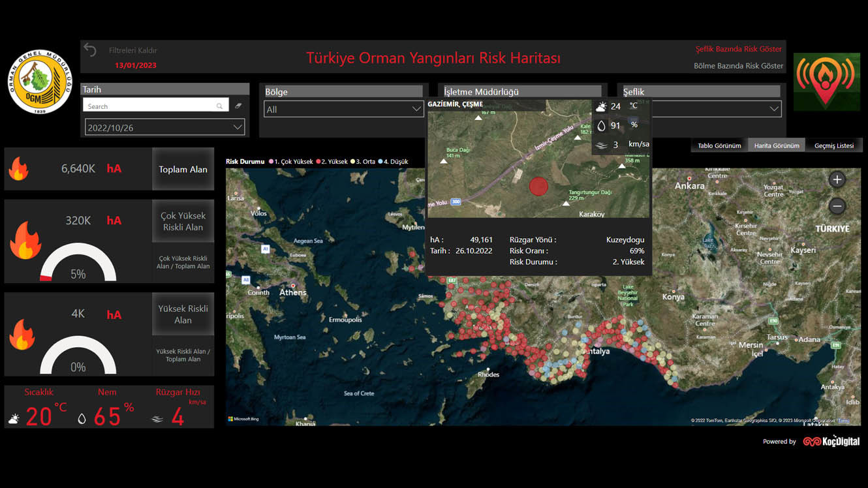
Task: Click the flame icon beside Toplam Alan
Action: tap(19, 168)
